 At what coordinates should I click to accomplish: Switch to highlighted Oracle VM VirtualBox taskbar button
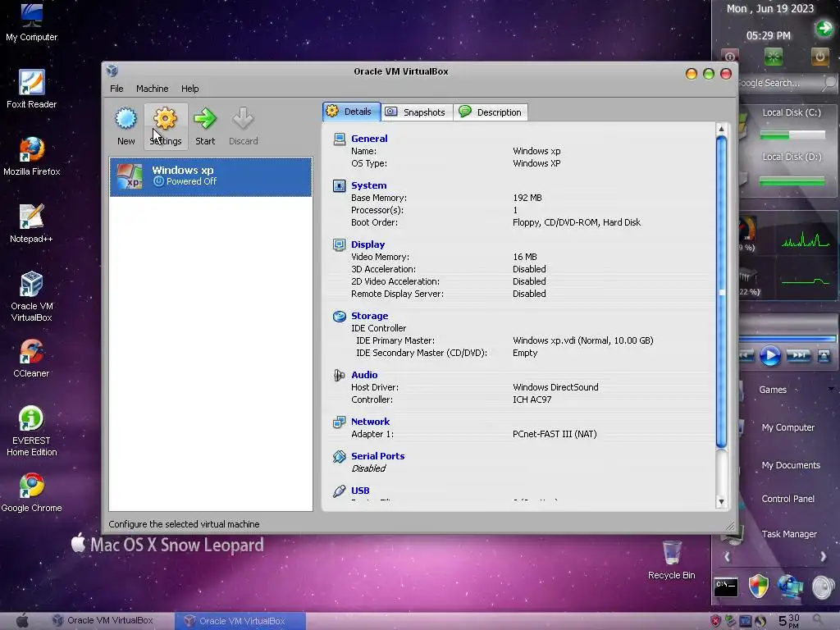click(x=240, y=621)
